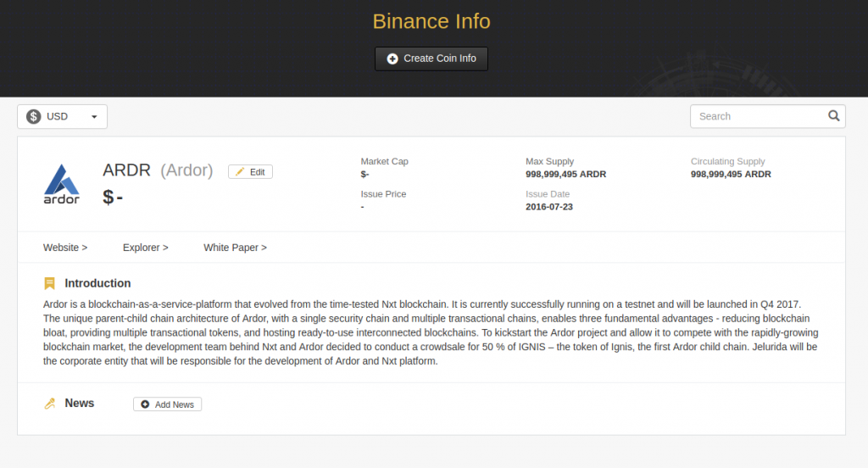This screenshot has height=468, width=868.
Task: Open the USD currency dropdown
Action: [x=62, y=116]
